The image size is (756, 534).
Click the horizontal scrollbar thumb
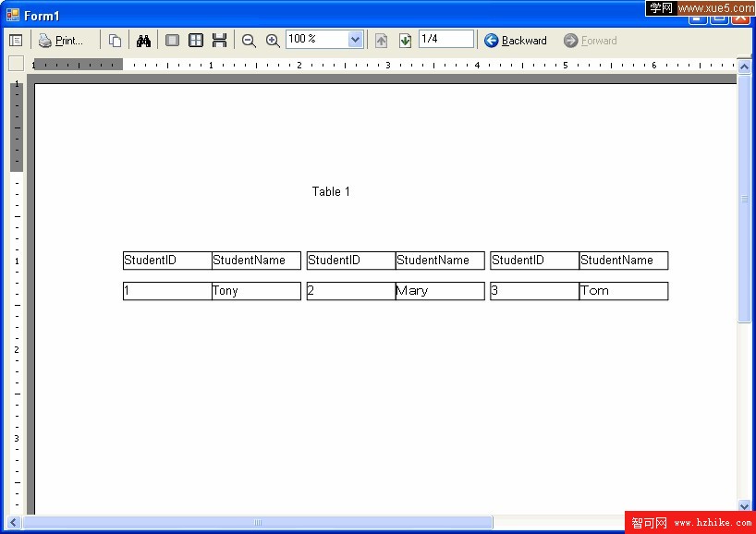click(x=258, y=522)
